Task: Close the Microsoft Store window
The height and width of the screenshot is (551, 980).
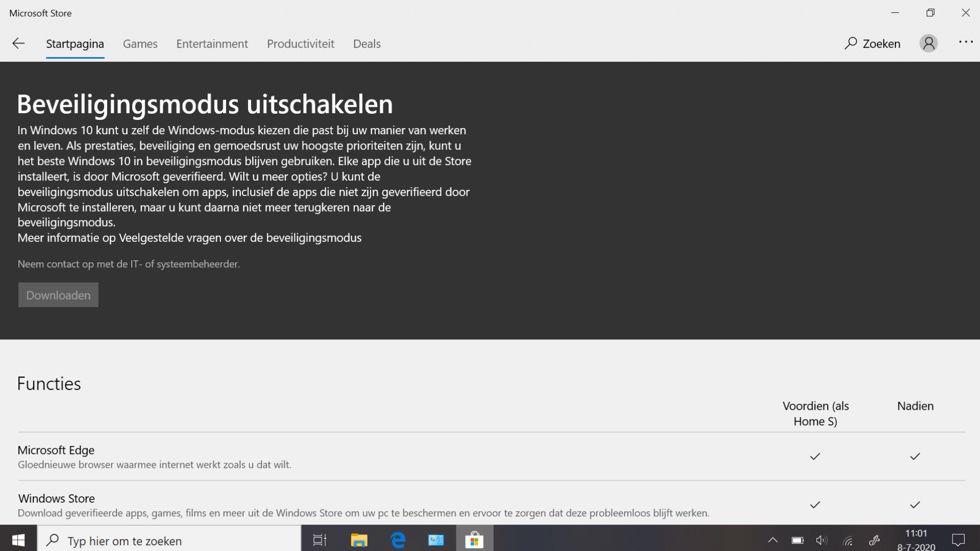Action: [x=966, y=13]
